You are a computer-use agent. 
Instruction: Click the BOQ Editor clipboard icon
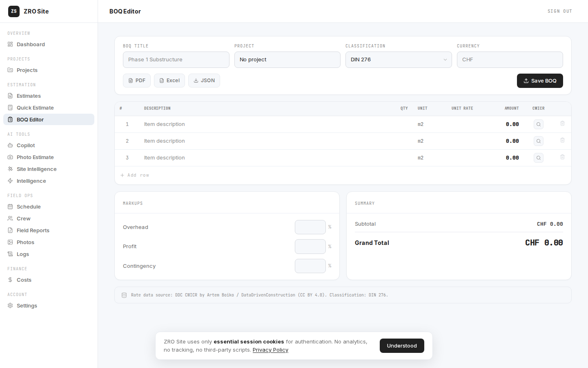click(10, 119)
